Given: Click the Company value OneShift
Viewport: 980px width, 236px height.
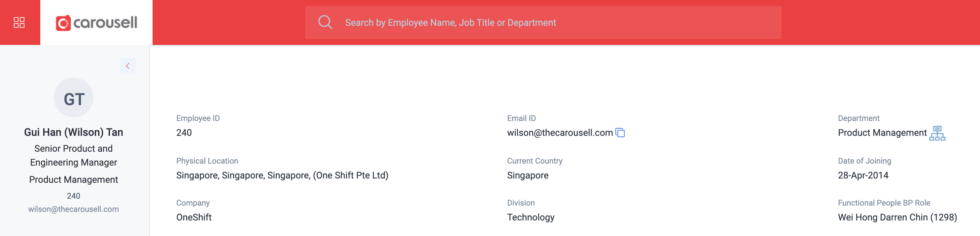Looking at the screenshot, I should tap(193, 217).
